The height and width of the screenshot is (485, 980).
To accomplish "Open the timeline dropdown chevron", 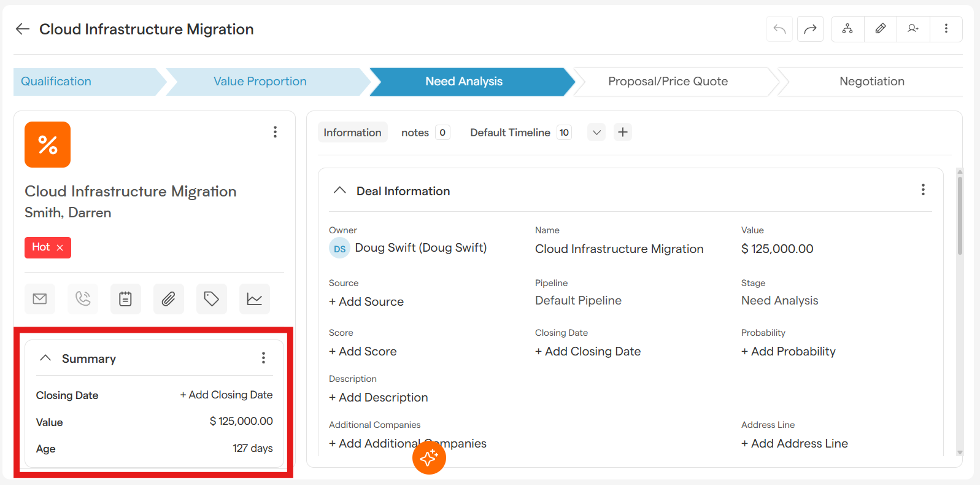I will (x=596, y=133).
